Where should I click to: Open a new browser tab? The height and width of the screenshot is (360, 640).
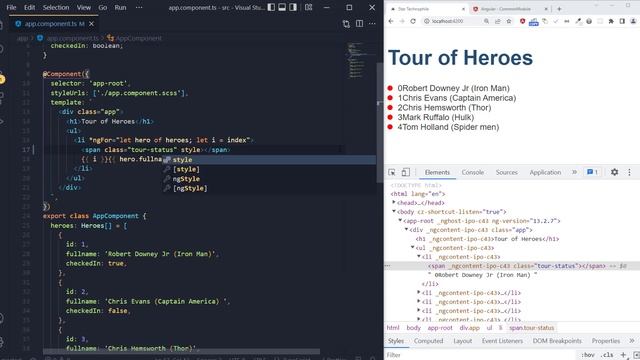[559, 9]
